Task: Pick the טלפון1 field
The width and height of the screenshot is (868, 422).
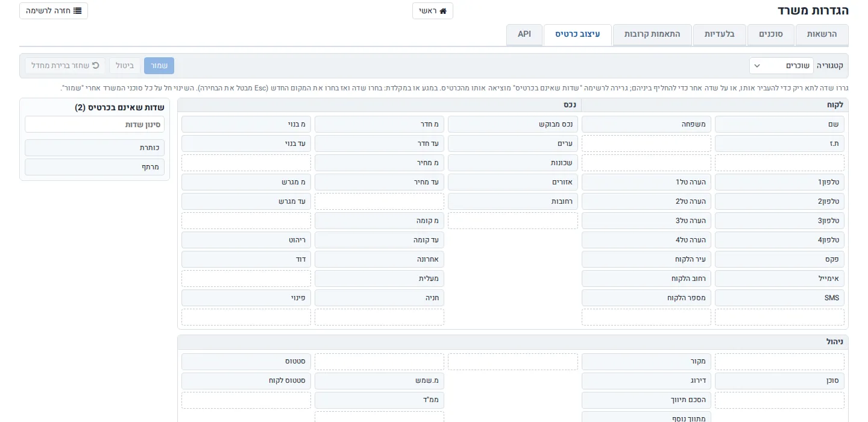Action: point(779,182)
